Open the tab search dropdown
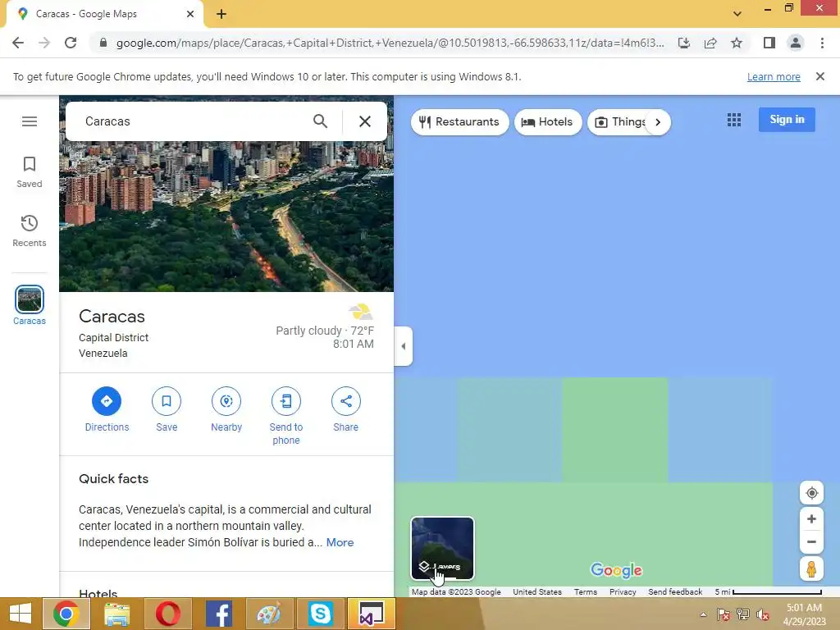The width and height of the screenshot is (840, 630). (737, 14)
